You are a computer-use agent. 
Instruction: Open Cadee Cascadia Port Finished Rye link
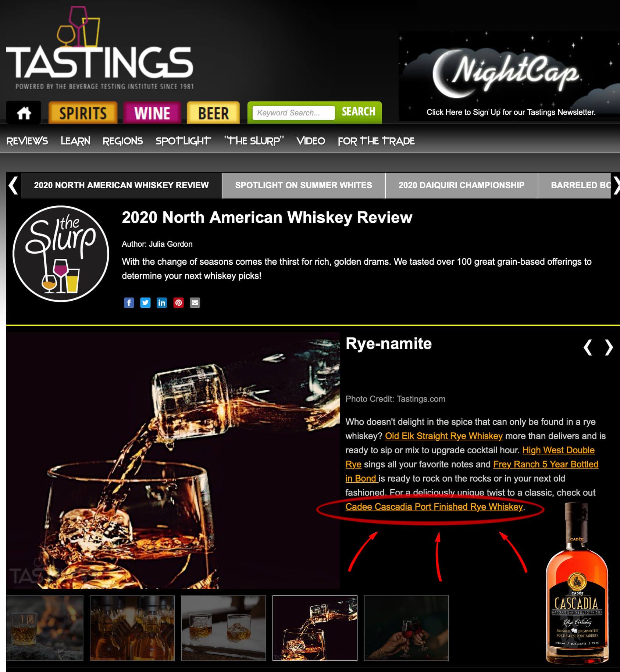[x=434, y=507]
